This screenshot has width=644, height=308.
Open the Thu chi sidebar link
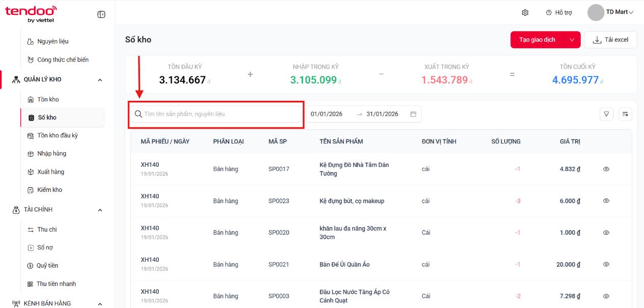tap(47, 230)
